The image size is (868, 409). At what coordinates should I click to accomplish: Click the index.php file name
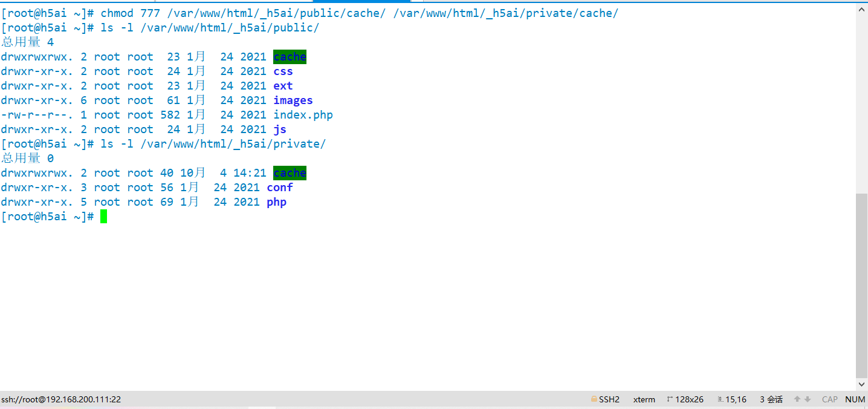pyautogui.click(x=303, y=115)
